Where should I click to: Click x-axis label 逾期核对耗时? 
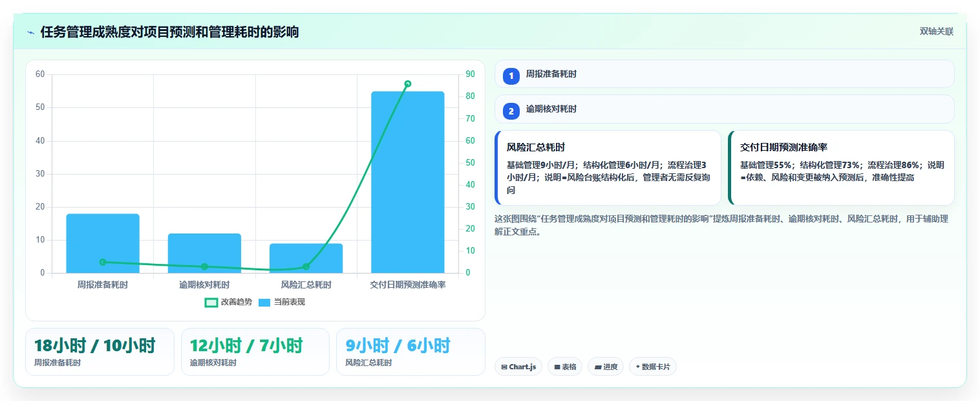click(x=204, y=285)
